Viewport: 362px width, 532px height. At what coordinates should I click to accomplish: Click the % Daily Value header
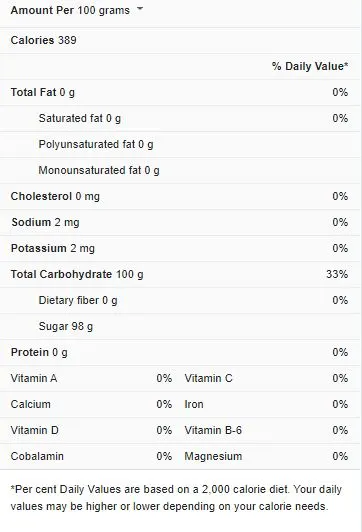point(310,66)
